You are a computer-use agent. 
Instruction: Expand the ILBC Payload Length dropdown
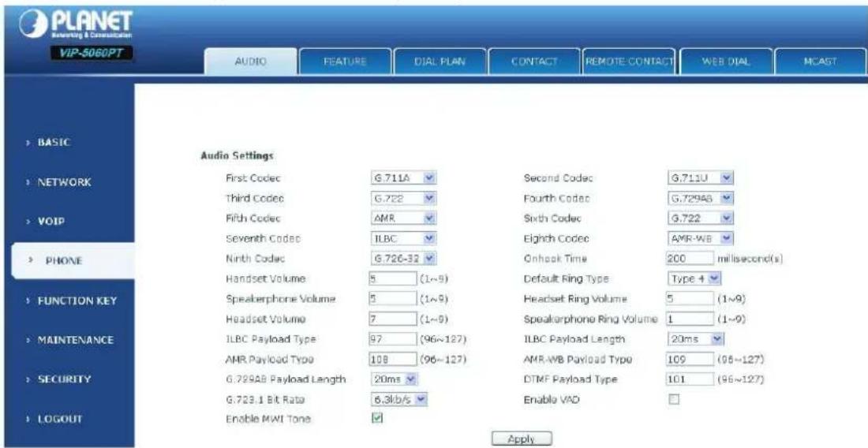click(696, 338)
